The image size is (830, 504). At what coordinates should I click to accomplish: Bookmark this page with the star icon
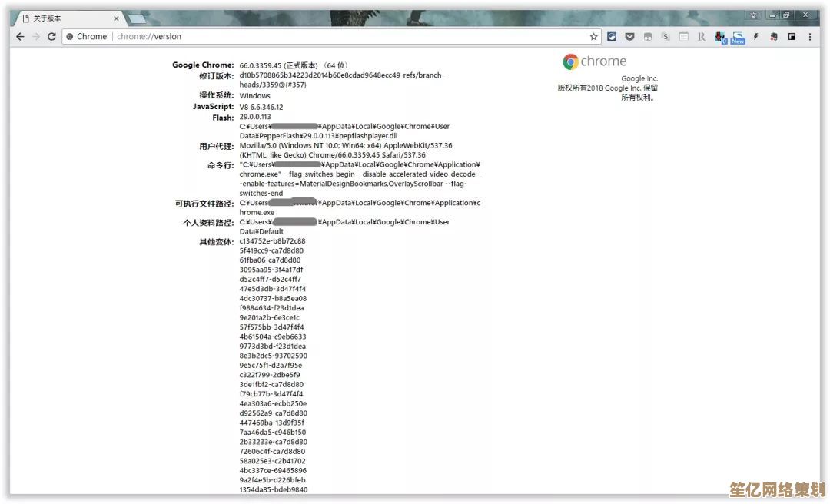pos(593,37)
